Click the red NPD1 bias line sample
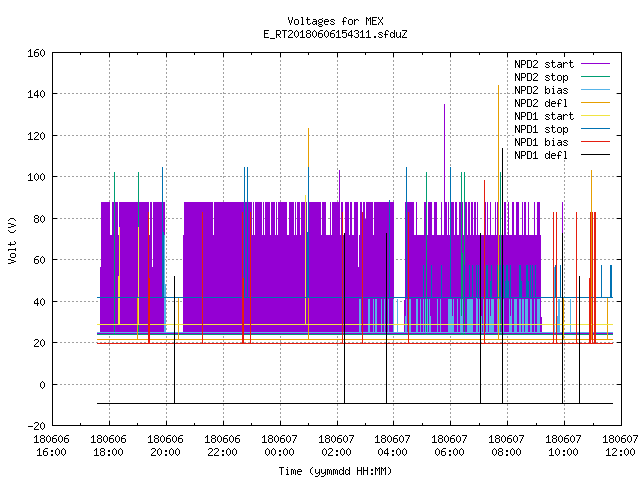The image size is (640, 480). (x=596, y=142)
